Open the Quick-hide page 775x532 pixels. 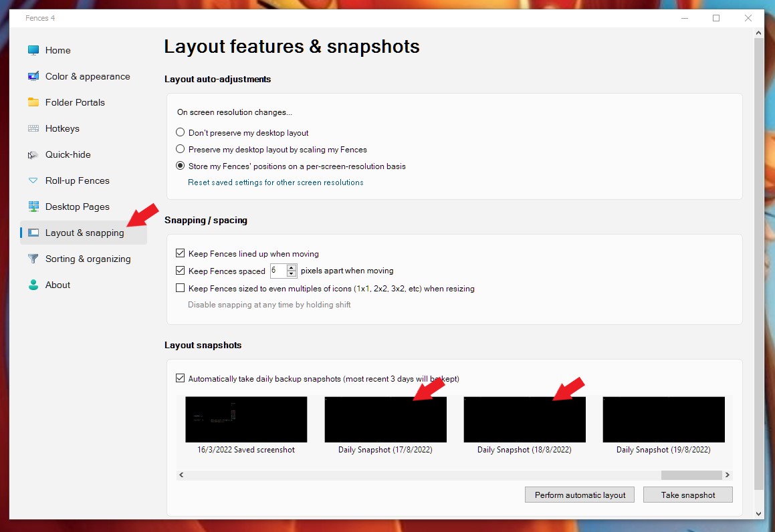[68, 154]
